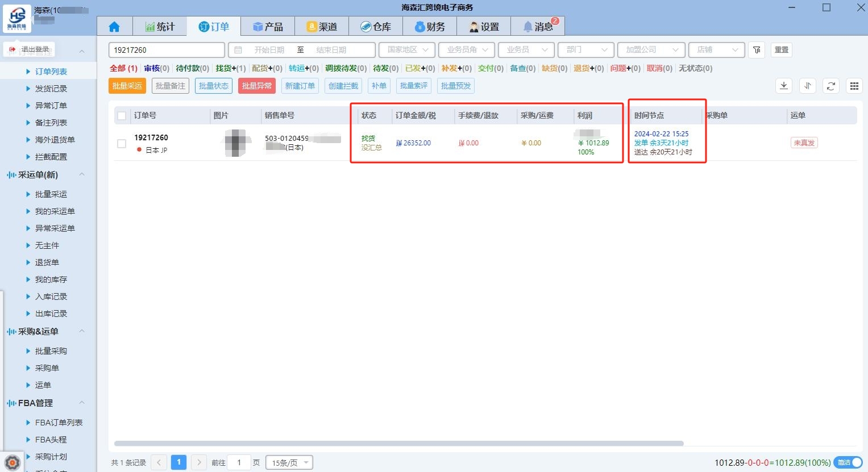This screenshot has width=868, height=472.
Task: Open the 店铺 store dropdown
Action: coord(717,50)
